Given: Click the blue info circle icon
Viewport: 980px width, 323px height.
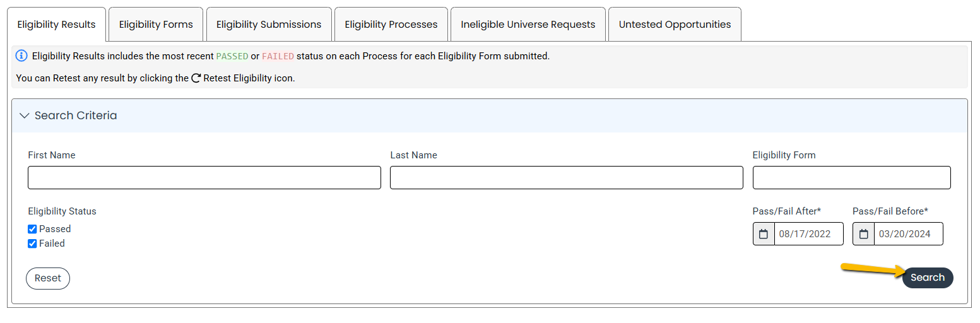Looking at the screenshot, I should tap(21, 56).
